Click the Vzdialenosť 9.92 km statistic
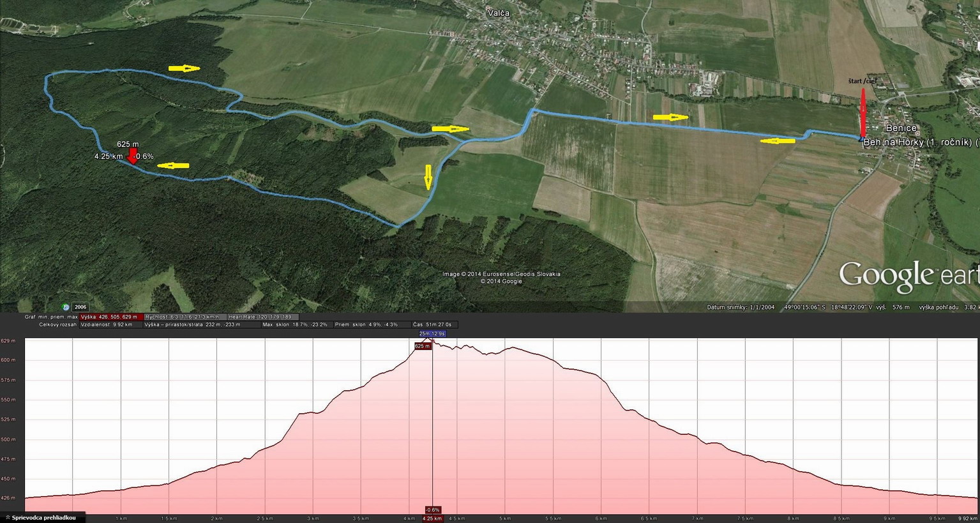 click(106, 324)
